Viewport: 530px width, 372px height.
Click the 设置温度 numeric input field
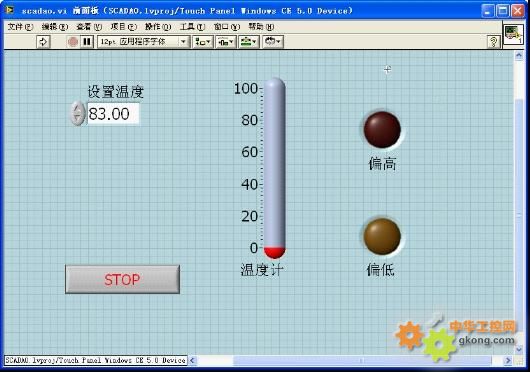[x=113, y=114]
